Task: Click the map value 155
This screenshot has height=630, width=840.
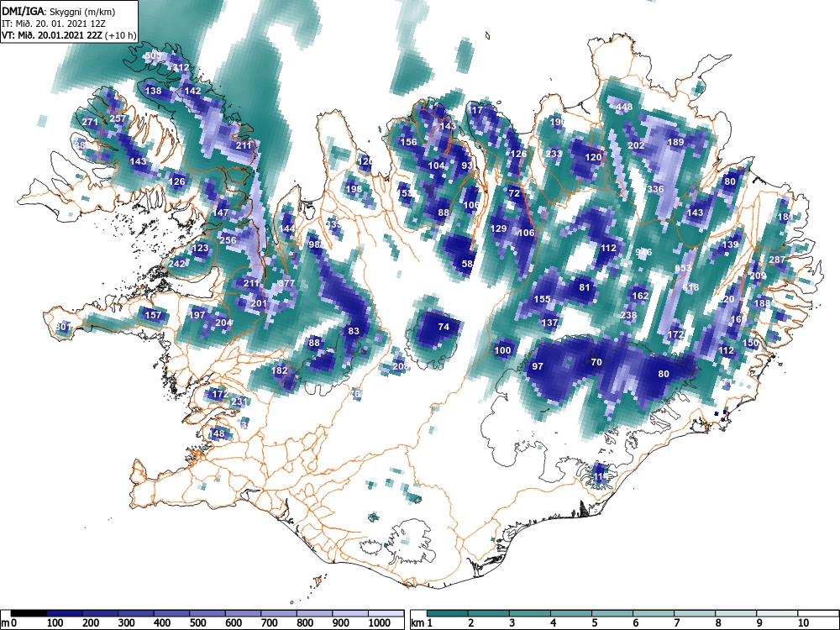Action: pos(542,299)
